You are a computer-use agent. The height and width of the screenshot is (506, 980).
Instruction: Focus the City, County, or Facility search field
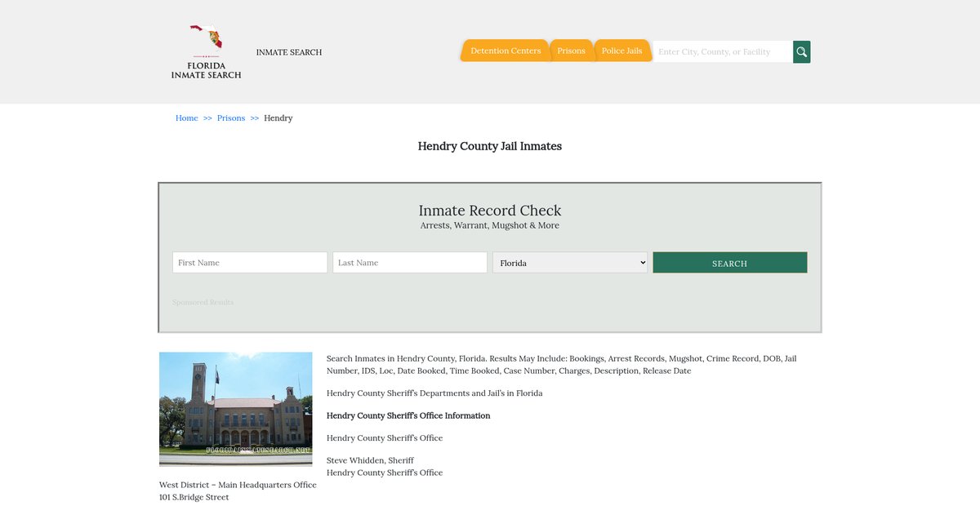point(723,52)
